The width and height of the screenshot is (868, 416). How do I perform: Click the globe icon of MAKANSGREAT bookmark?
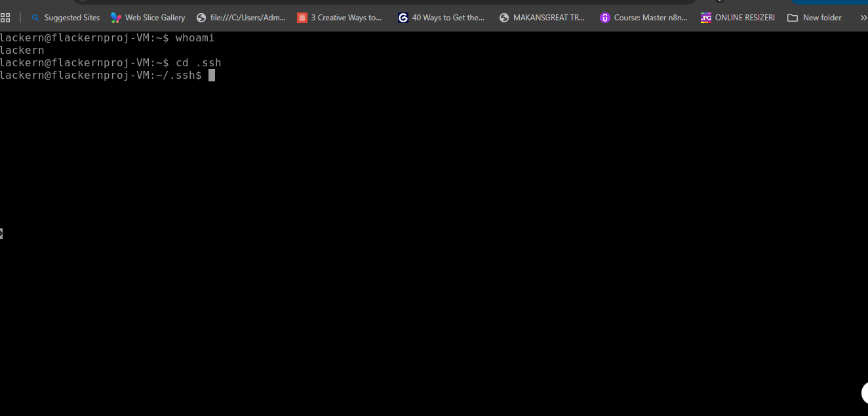coord(504,18)
